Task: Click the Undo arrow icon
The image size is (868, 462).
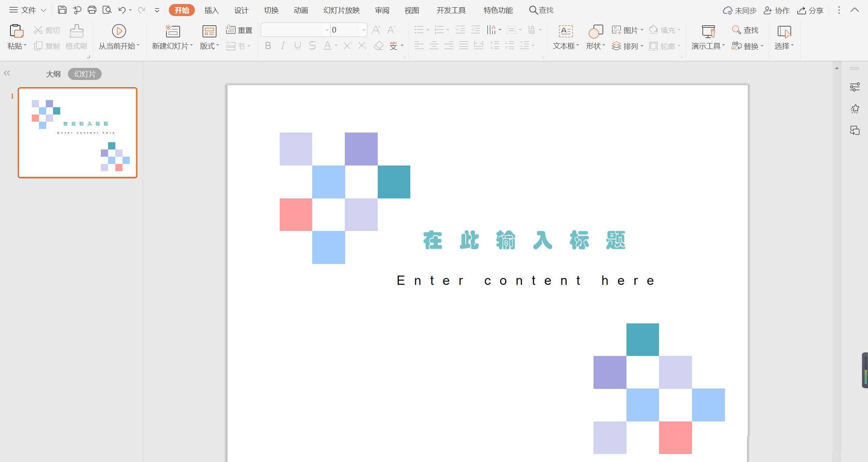Action: click(122, 10)
